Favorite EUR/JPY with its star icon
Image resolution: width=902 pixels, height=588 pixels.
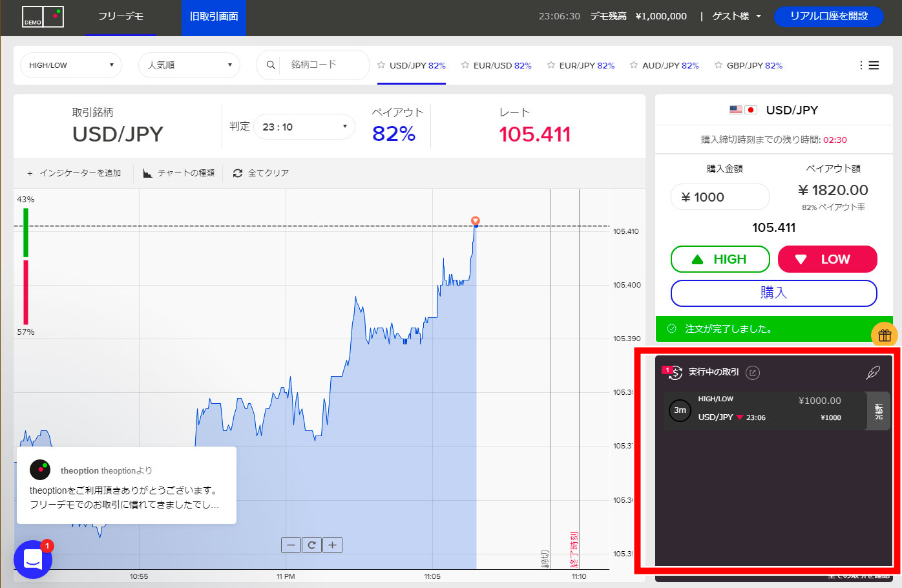(x=551, y=65)
